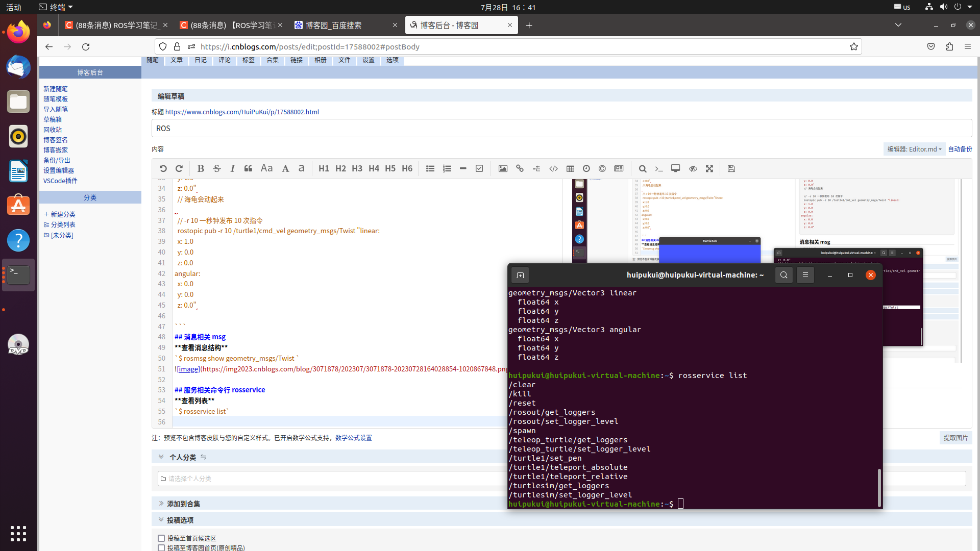The width and height of the screenshot is (980, 551).
Task: Click the editor search magnifier icon
Action: point(643,168)
